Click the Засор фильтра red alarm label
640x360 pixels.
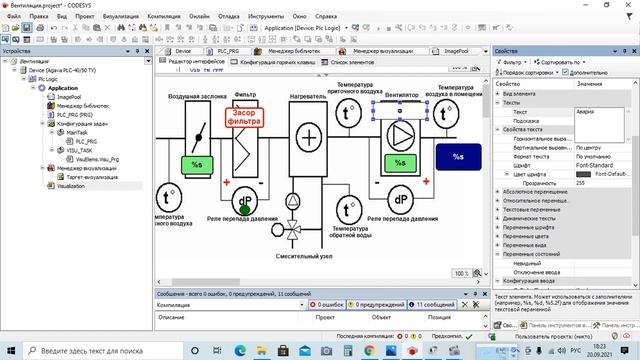coord(244,117)
